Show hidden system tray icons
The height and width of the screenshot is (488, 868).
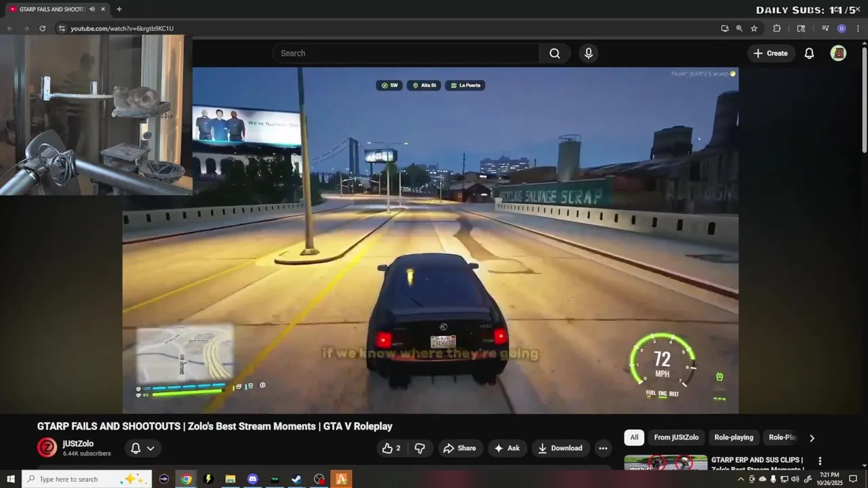pyautogui.click(x=741, y=479)
